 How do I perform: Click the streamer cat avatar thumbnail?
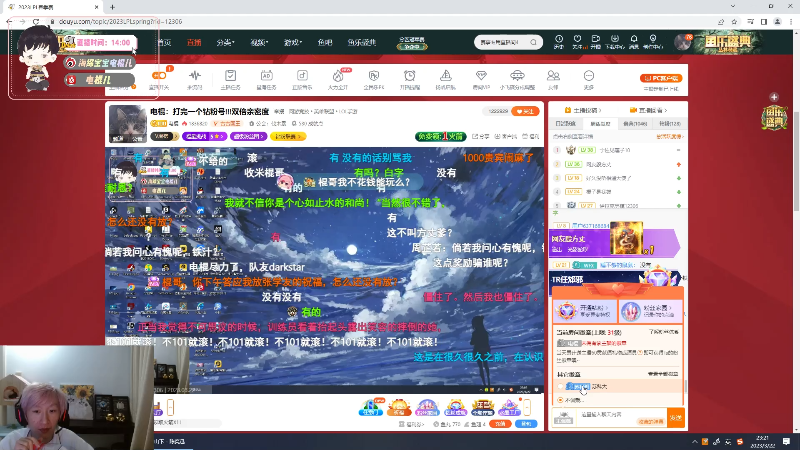coord(128,123)
